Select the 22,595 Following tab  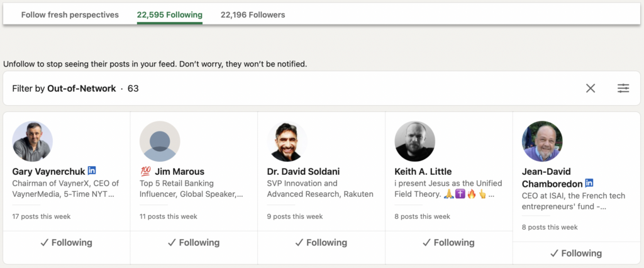click(170, 14)
